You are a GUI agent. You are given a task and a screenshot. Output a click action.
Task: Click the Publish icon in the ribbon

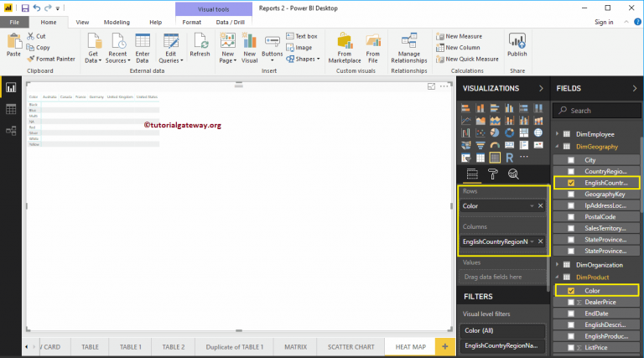click(x=517, y=43)
